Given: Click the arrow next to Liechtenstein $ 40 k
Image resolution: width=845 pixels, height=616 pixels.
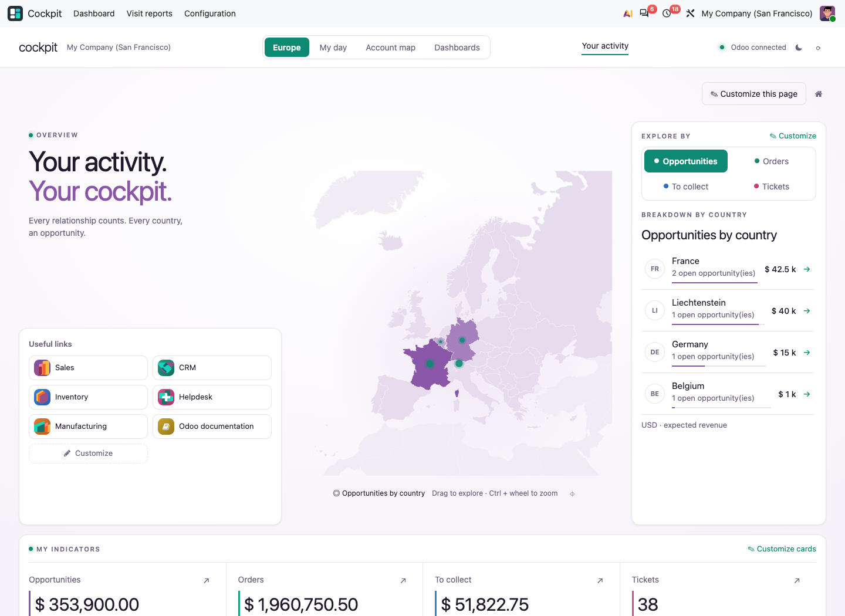Looking at the screenshot, I should click(x=807, y=311).
